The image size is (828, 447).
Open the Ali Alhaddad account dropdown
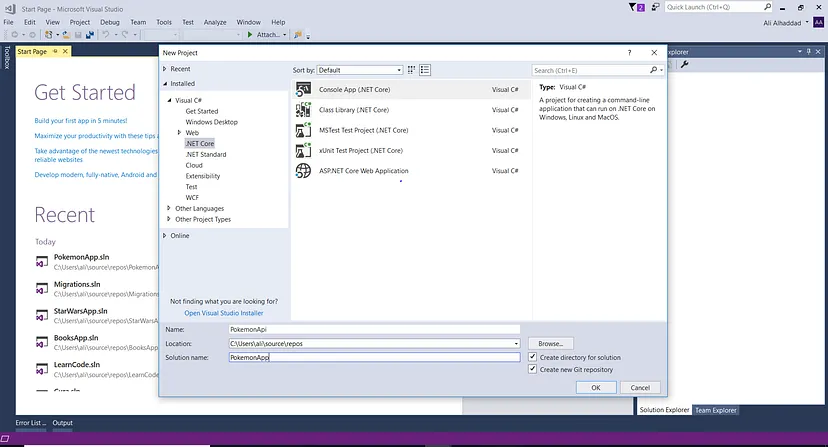coord(807,22)
